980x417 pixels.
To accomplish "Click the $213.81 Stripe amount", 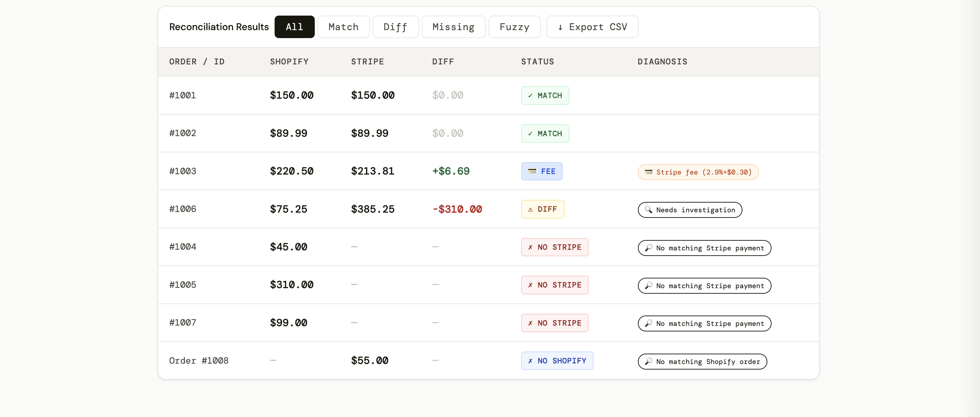I will pos(373,171).
